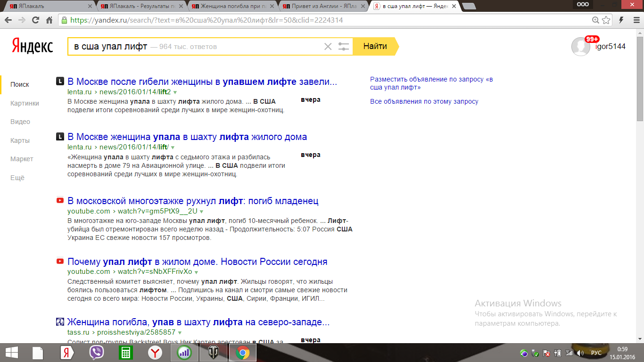Click the lightning bolt extension icon
644x362 pixels.
621,20
